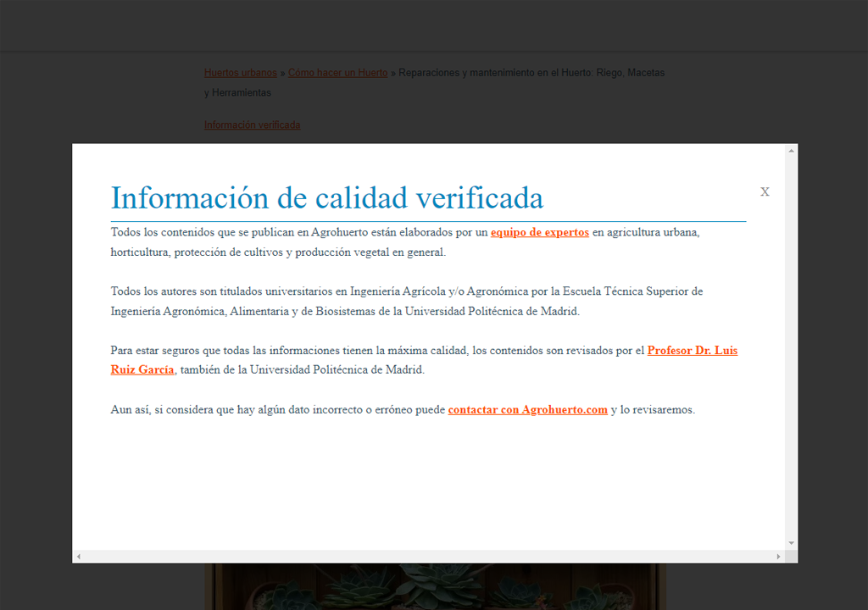Click the modal scrollbar down arrow
Viewport: 868px width, 610px height.
(791, 543)
